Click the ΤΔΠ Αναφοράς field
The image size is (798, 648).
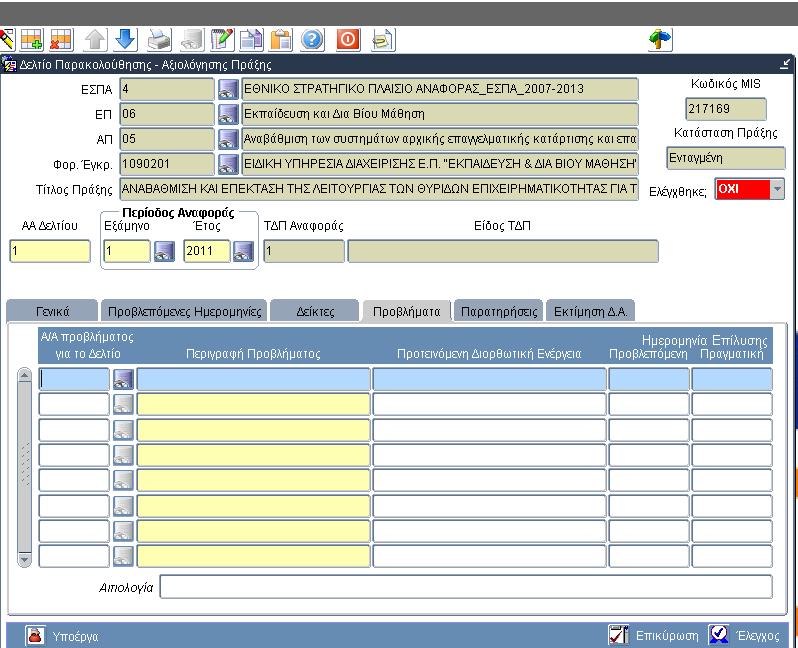pyautogui.click(x=304, y=251)
